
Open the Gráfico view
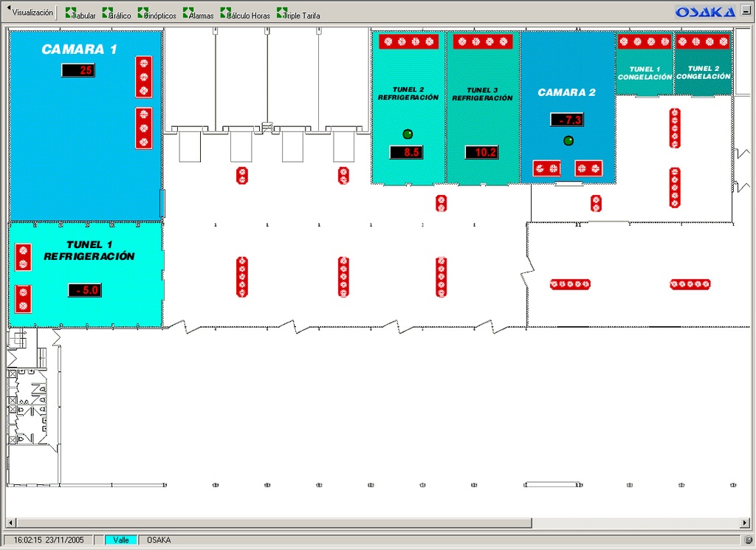point(117,14)
